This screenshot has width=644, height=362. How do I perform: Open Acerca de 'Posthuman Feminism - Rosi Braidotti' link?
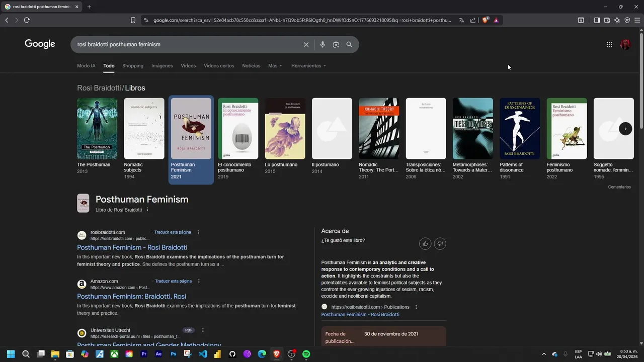coord(360,314)
